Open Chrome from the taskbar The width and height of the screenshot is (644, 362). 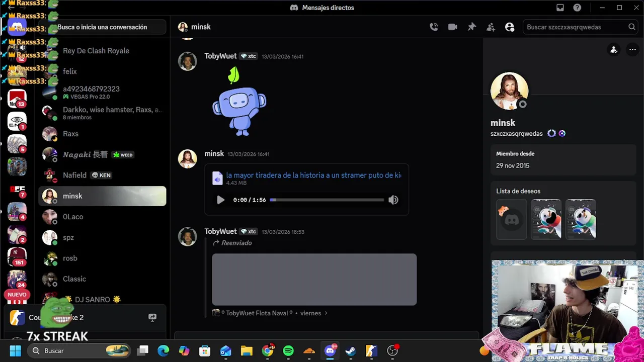pyautogui.click(x=268, y=350)
